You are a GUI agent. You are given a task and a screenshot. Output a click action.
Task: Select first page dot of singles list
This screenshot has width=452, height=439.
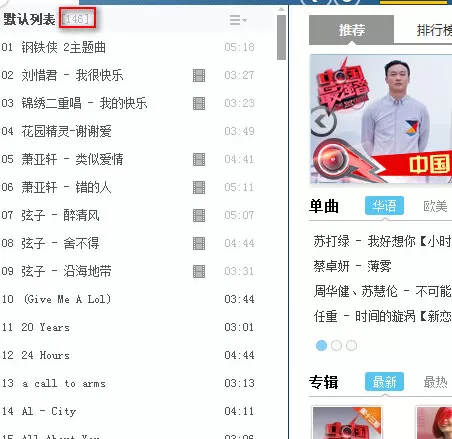pos(321,345)
